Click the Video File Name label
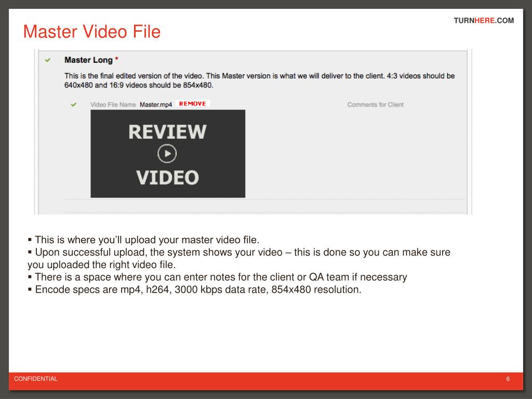 [x=113, y=104]
